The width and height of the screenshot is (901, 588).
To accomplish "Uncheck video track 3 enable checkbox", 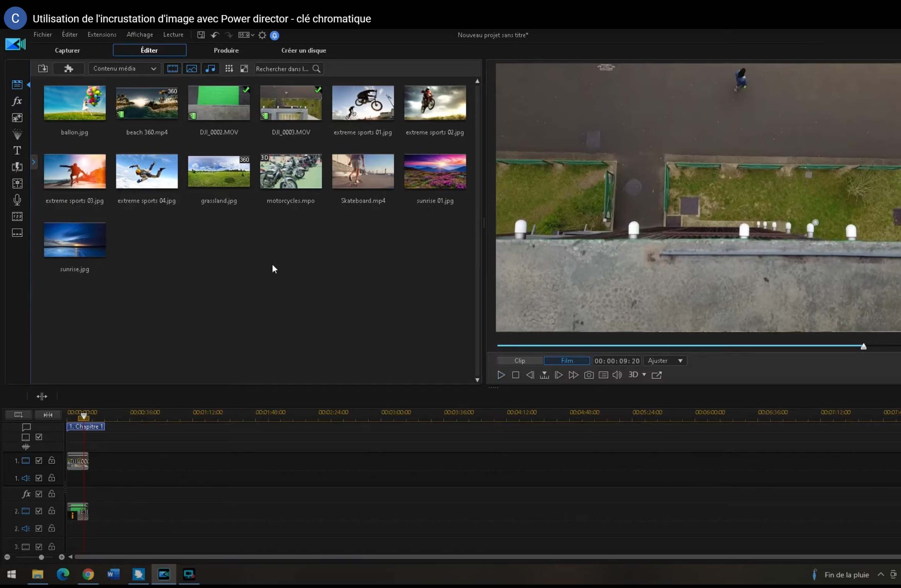I will pyautogui.click(x=39, y=547).
